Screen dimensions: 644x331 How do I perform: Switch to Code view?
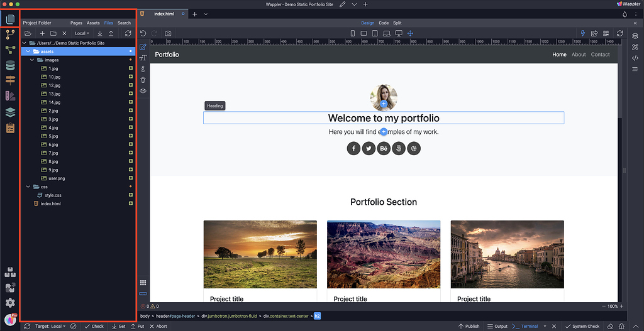click(x=384, y=23)
